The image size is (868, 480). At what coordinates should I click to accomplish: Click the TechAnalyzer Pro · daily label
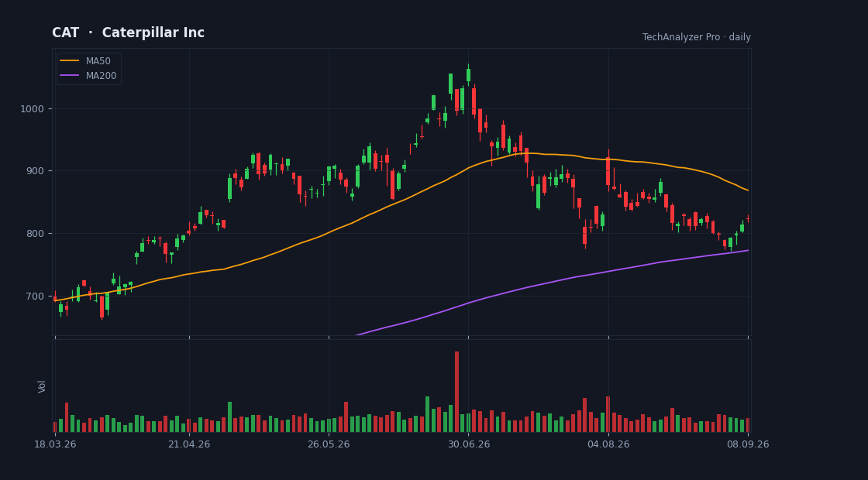click(x=697, y=37)
